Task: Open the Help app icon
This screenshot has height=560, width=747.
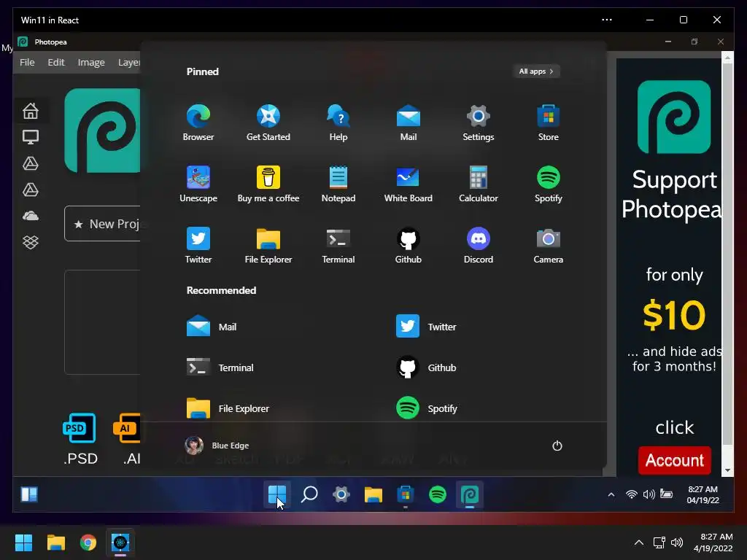Action: click(338, 122)
